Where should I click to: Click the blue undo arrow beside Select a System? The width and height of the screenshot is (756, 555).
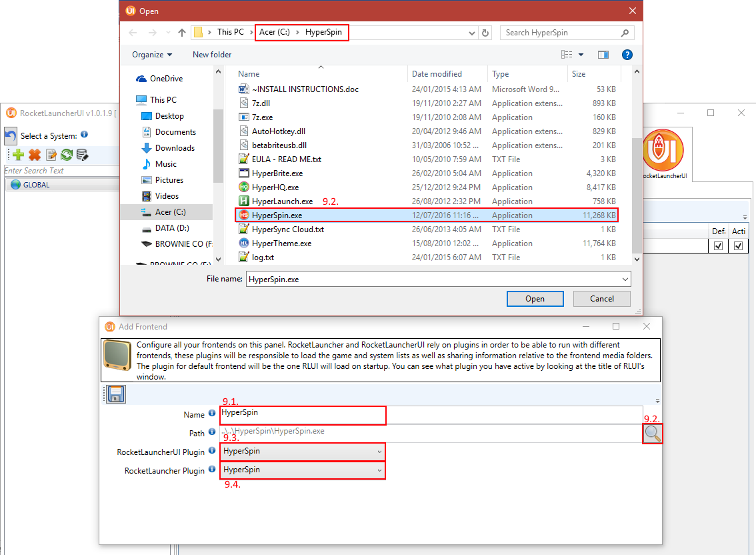(11, 137)
